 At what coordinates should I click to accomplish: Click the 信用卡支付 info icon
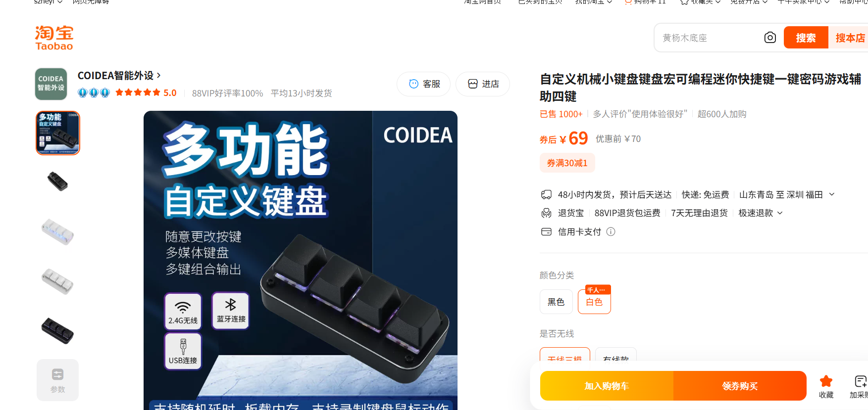coord(611,231)
